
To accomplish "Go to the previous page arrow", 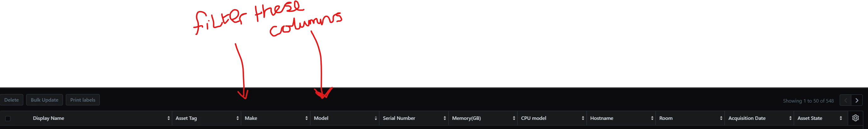I will (845, 100).
